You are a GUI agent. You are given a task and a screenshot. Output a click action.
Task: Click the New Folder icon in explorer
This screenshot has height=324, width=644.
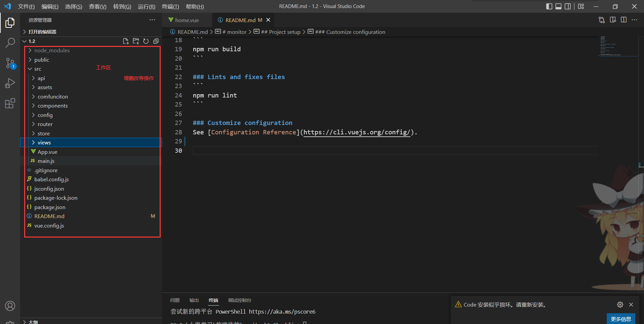pos(136,41)
